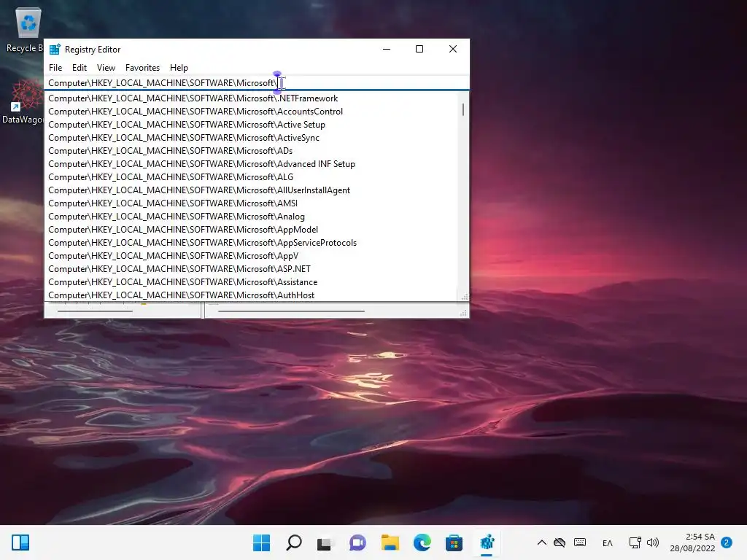
Task: Open the Widgets panel in taskbar
Action: [20, 542]
